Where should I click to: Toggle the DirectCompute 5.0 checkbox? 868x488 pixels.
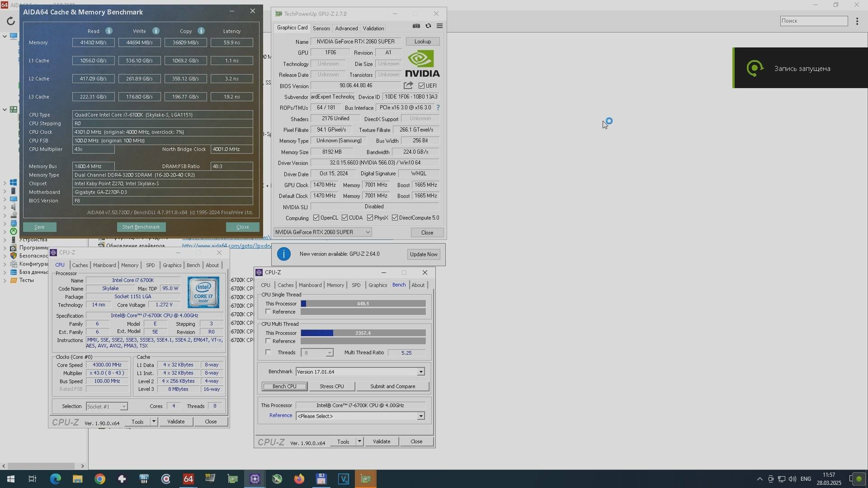(395, 218)
